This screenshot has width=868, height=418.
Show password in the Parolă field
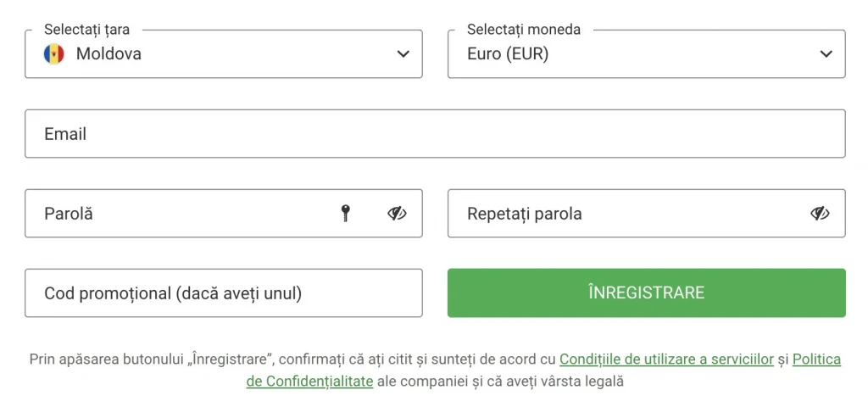pos(397,214)
